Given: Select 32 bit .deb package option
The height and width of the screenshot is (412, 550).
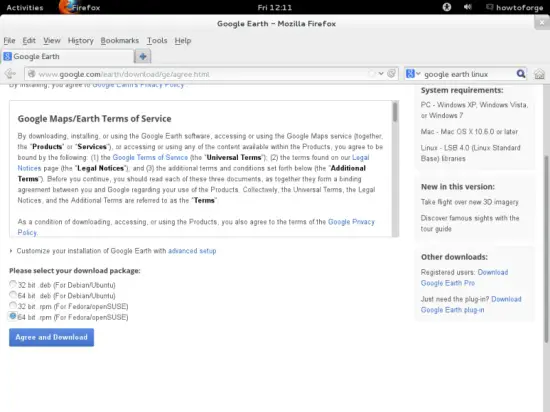Looking at the screenshot, I should pos(13,284).
